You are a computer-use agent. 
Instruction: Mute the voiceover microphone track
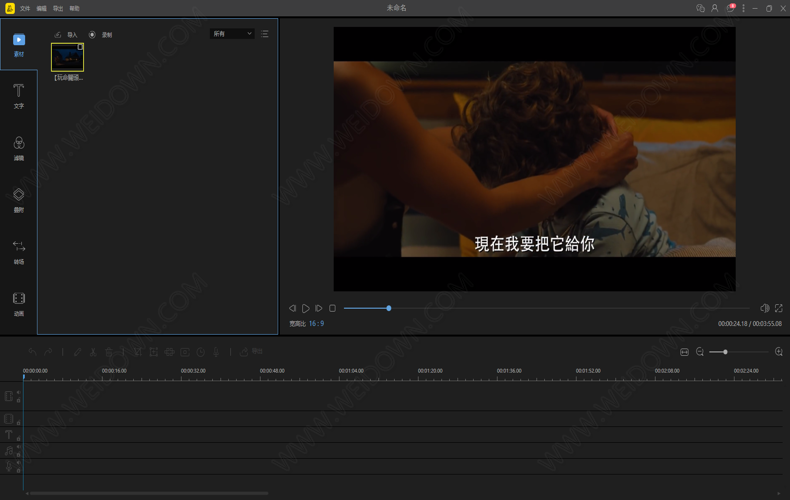pos(19,463)
